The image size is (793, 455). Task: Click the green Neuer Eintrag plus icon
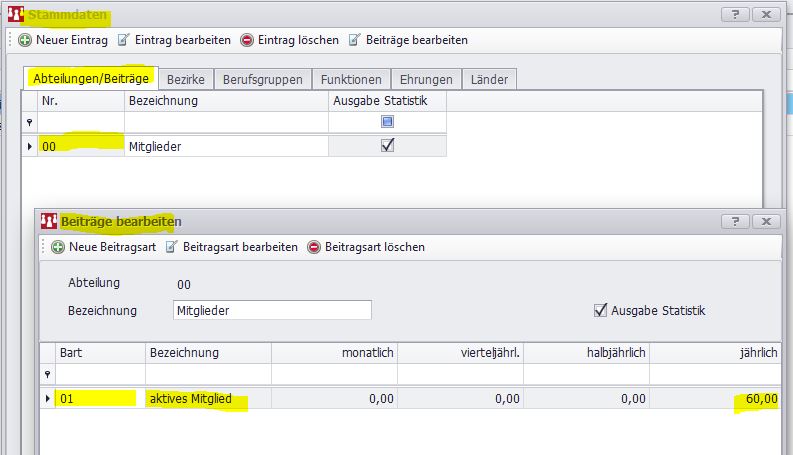pos(25,40)
